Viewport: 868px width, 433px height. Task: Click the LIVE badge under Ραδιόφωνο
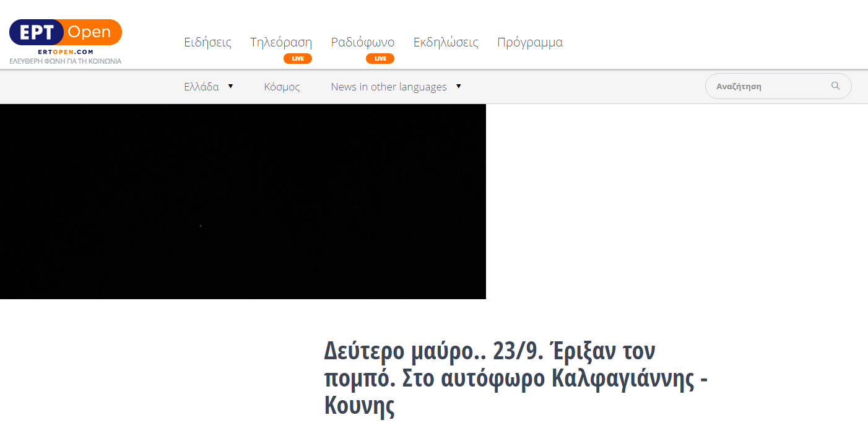click(380, 58)
